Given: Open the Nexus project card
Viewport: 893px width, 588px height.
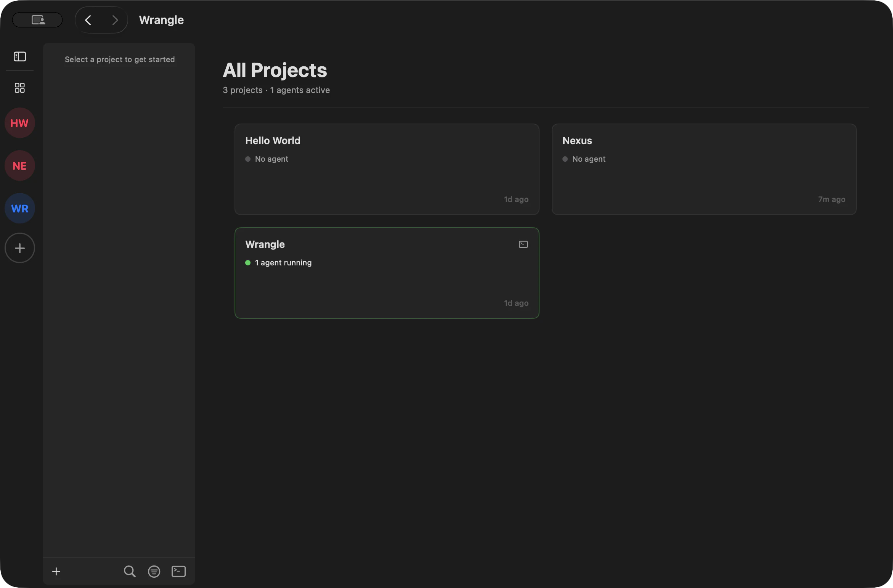Looking at the screenshot, I should coord(704,169).
